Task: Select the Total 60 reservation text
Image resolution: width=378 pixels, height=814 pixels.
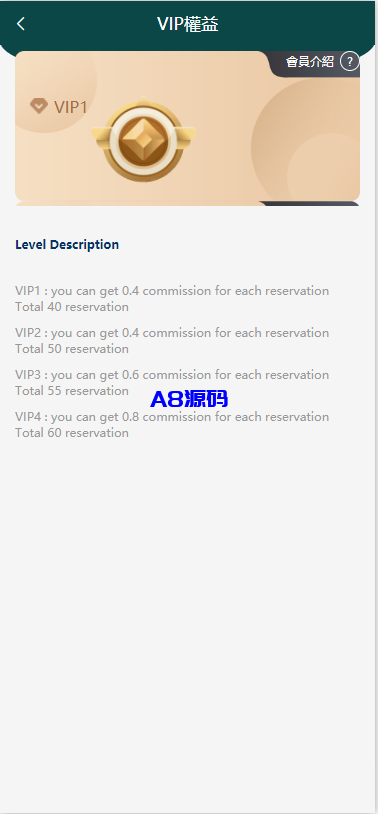Action: [72, 433]
